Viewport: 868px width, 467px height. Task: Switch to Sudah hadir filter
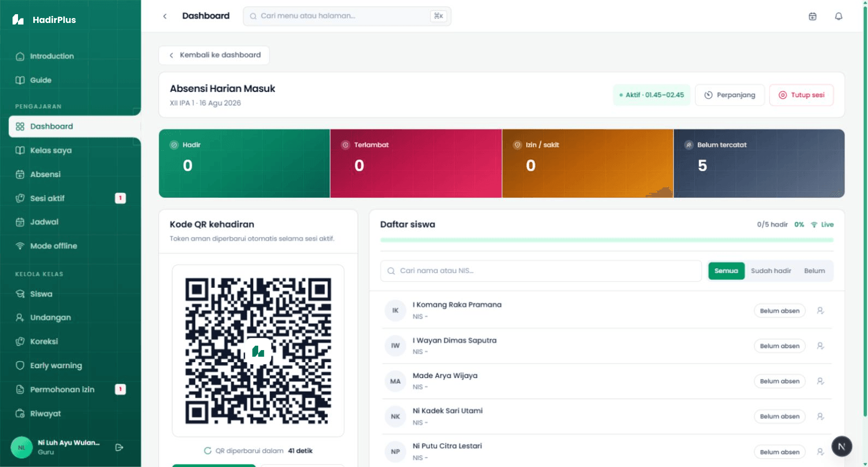click(x=771, y=271)
